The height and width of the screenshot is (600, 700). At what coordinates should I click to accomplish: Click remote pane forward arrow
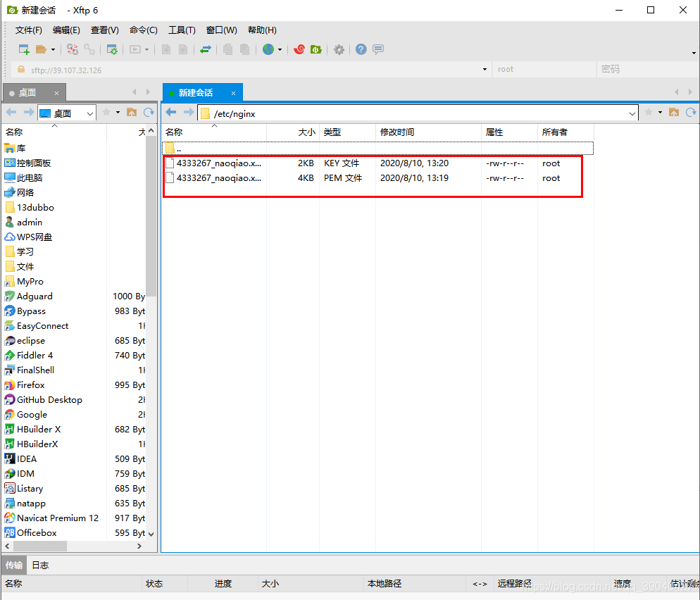pyautogui.click(x=189, y=112)
